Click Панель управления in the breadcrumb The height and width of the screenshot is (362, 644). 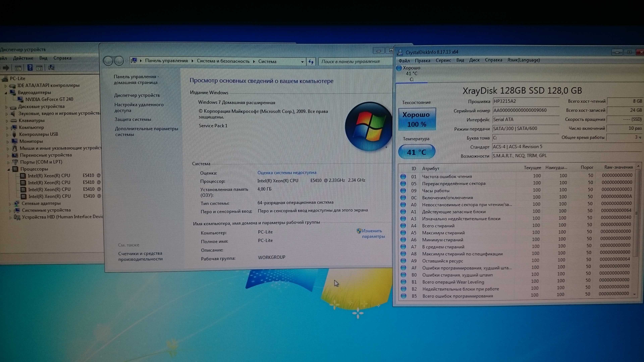(x=166, y=61)
